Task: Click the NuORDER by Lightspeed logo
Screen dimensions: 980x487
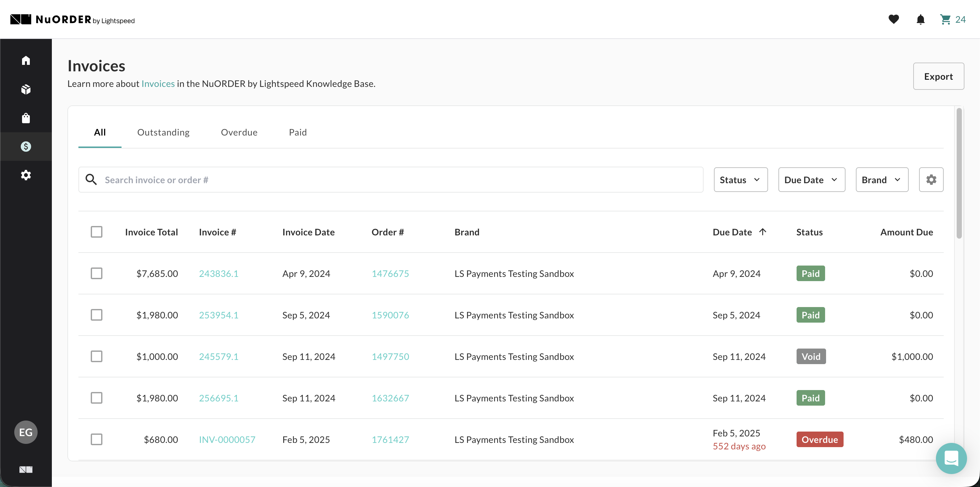Action: coord(72,19)
